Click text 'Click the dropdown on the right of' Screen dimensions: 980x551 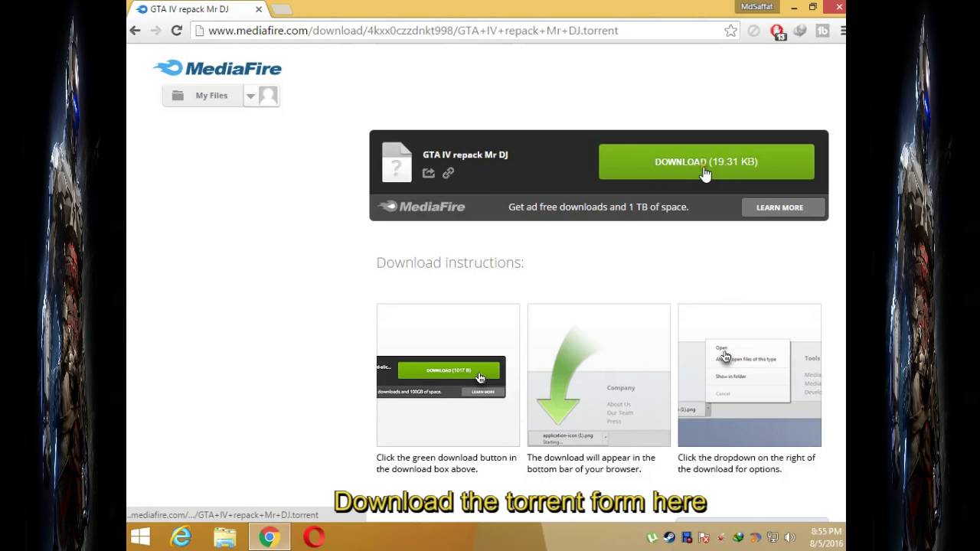[746, 458]
